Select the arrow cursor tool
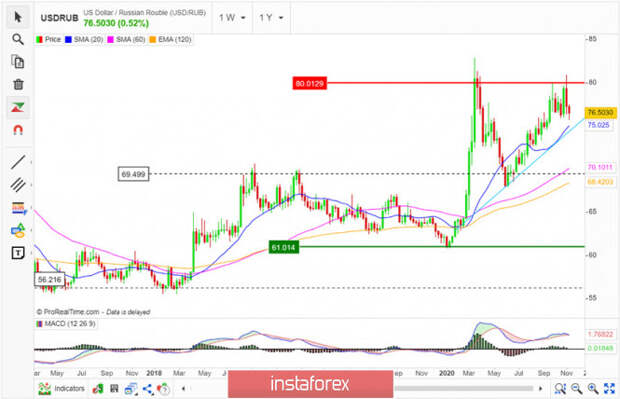Screen dimensions: 620x399 pos(18,17)
